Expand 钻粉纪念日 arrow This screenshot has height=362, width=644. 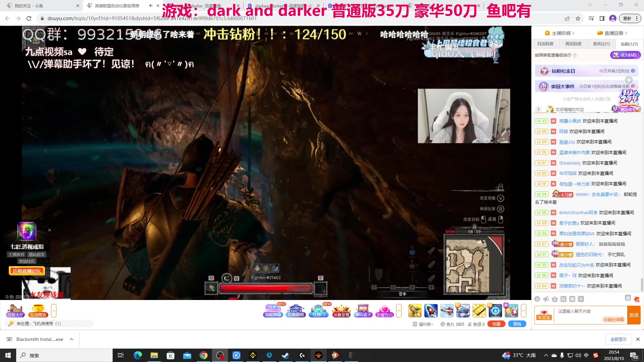pyautogui.click(x=633, y=71)
